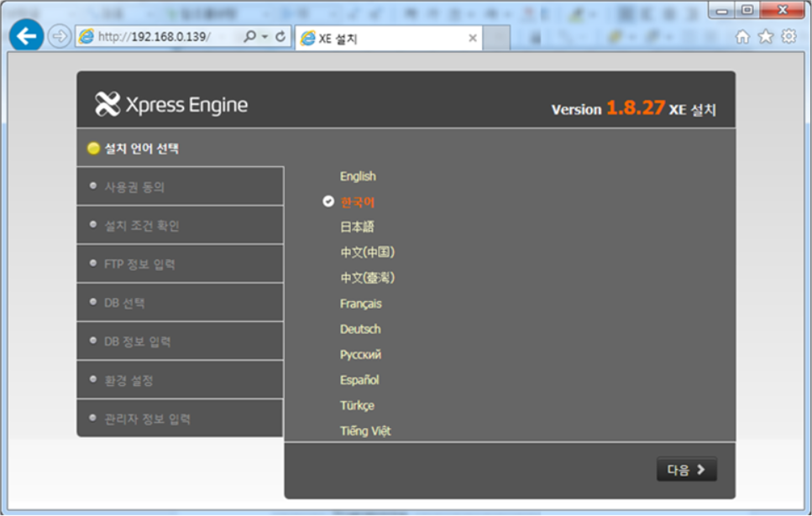The height and width of the screenshot is (516, 812).
Task: Click the 설치 언어 선택 step heading
Action: 141,149
